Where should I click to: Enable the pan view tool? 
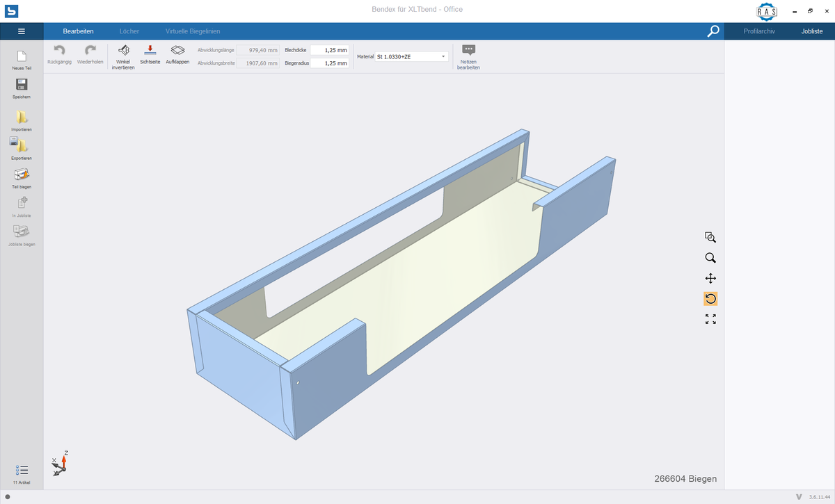coord(710,278)
